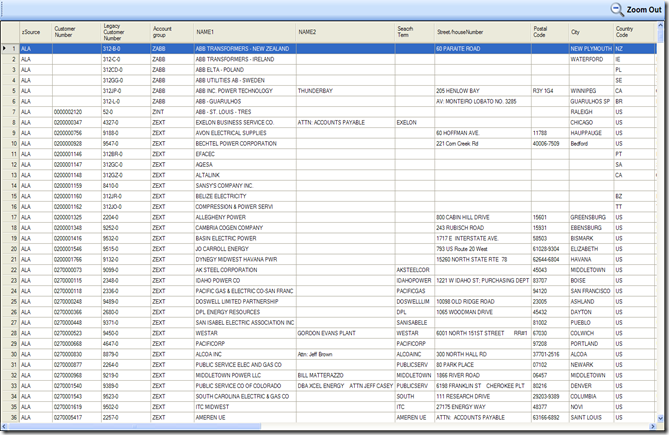This screenshot has height=435, width=669.
Task: Click the Legacy Customer Number header
Action: point(126,32)
